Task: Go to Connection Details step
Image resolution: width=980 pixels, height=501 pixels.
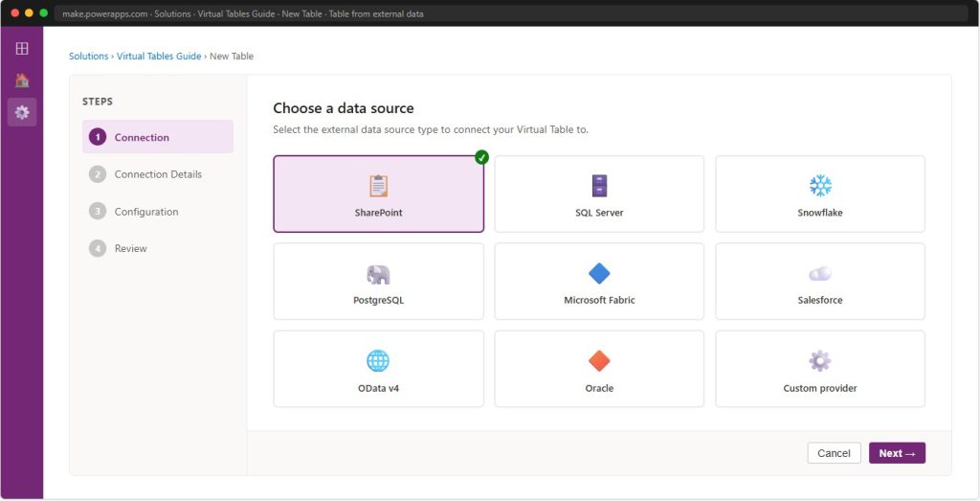Action: [158, 174]
